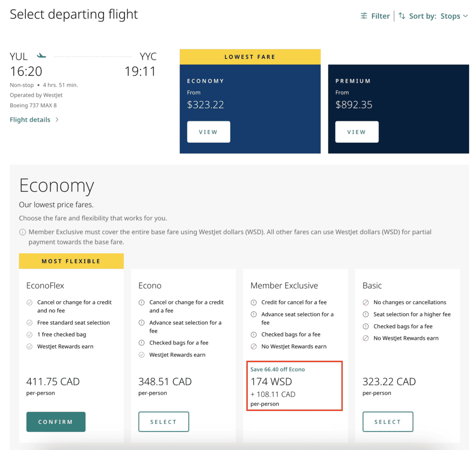The image size is (476, 450).
Task: Click checkmark icon beside Econo WestJet Rewards earn
Action: [x=142, y=355]
